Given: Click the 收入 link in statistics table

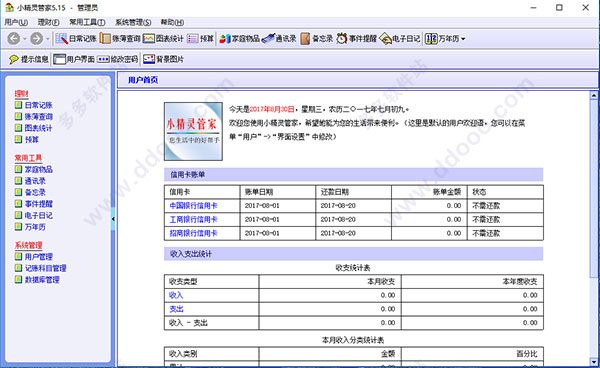Looking at the screenshot, I should [176, 295].
